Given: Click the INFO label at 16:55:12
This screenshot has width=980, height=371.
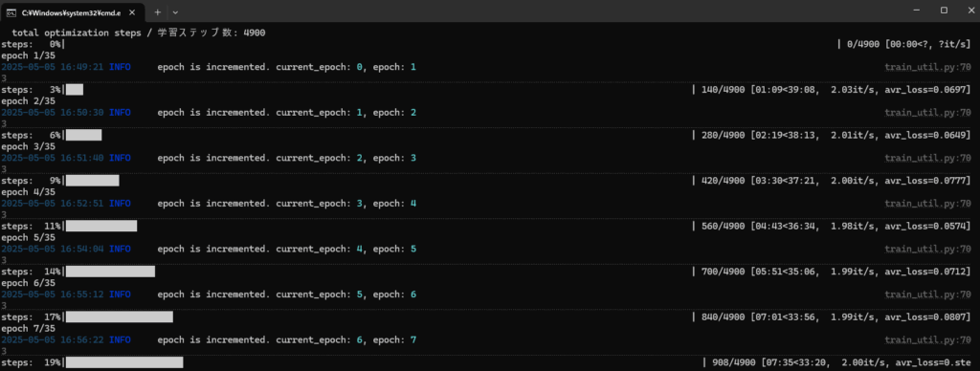Looking at the screenshot, I should pyautogui.click(x=120, y=295).
